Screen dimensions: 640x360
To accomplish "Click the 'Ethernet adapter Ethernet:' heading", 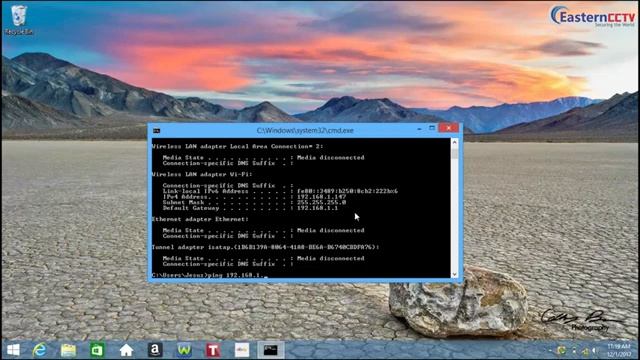I will click(x=200, y=219).
